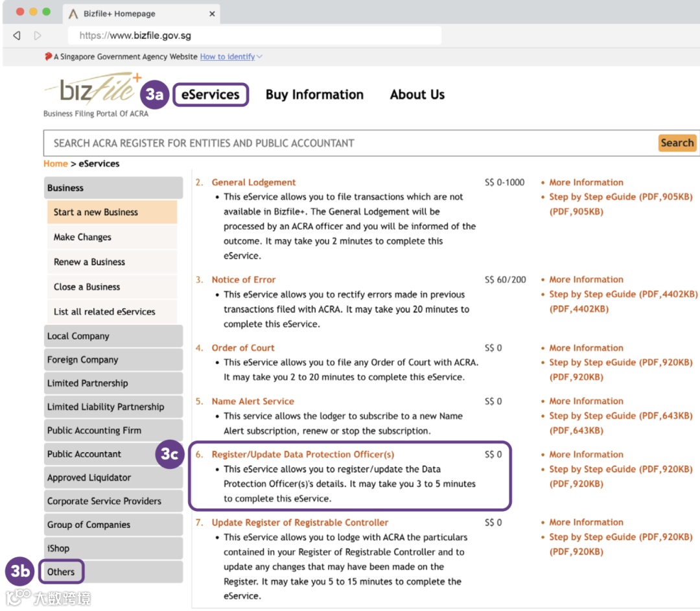The height and width of the screenshot is (611, 700).
Task: Click the browser forward arrow icon
Action: 38,35
